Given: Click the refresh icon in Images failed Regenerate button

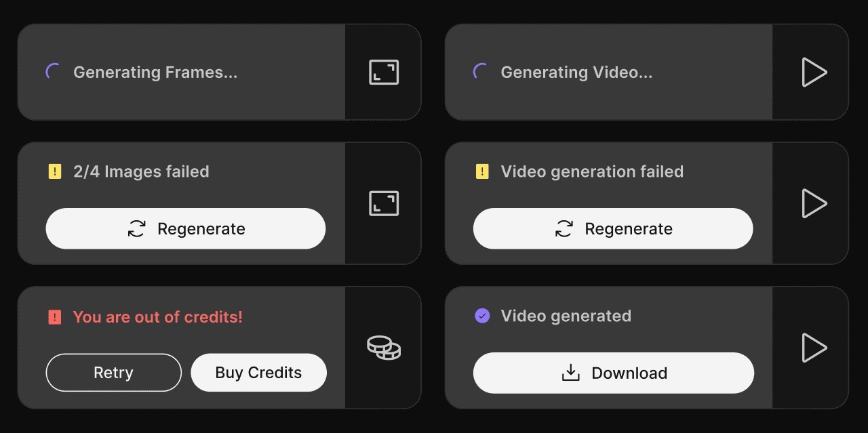Looking at the screenshot, I should coord(137,229).
